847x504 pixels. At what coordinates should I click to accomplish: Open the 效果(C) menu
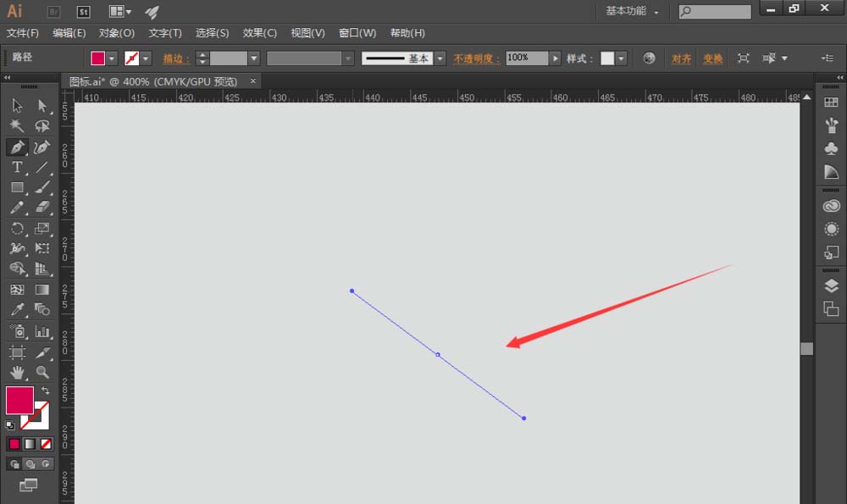click(260, 33)
